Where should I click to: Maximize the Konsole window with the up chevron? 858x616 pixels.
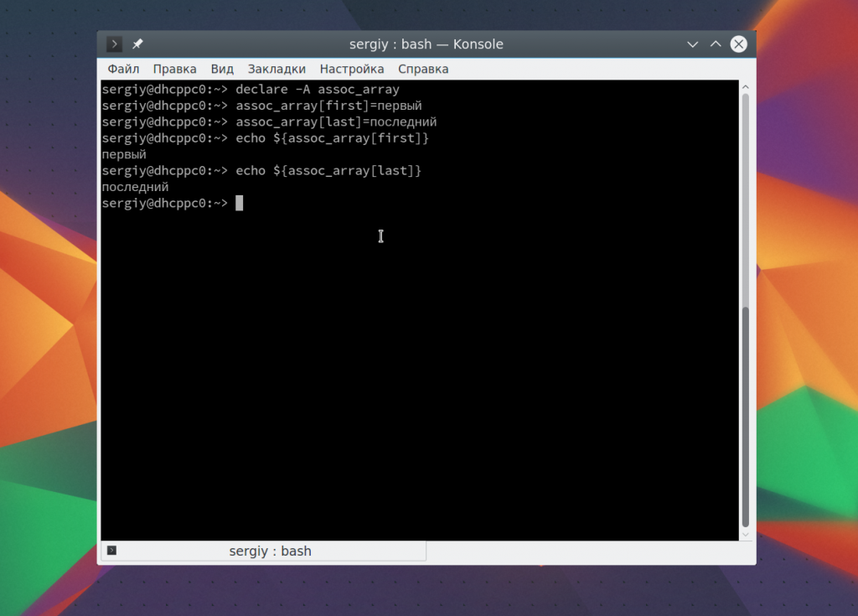click(x=716, y=44)
